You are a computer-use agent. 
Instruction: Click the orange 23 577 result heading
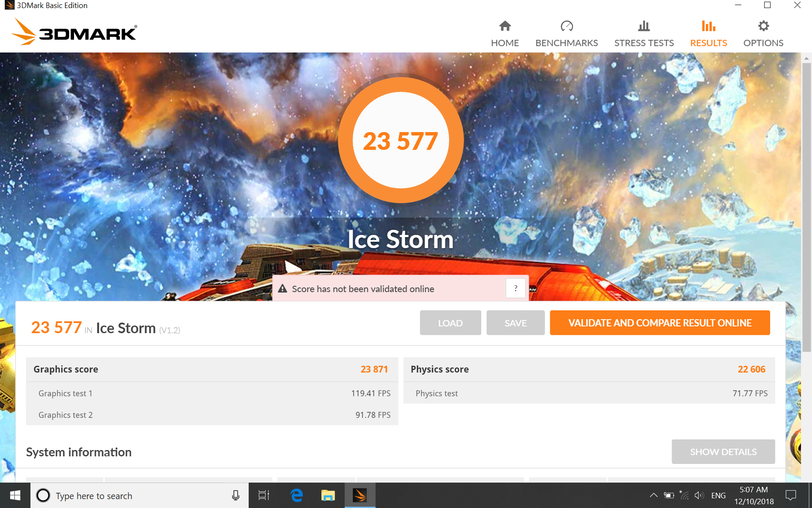56,327
